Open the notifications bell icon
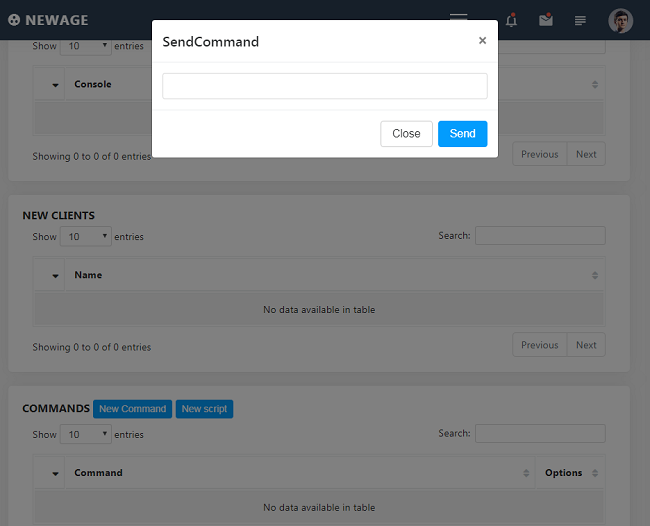The height and width of the screenshot is (526, 650). [511, 20]
